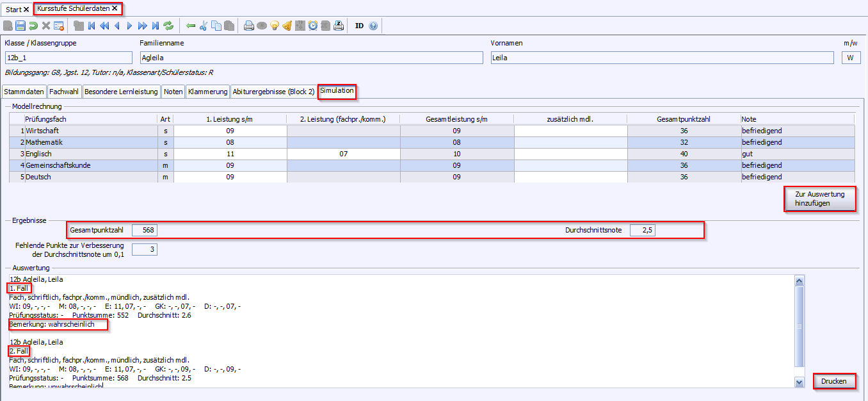Click the Familienname input field
Viewport: 868px width, 401px height.
point(310,58)
